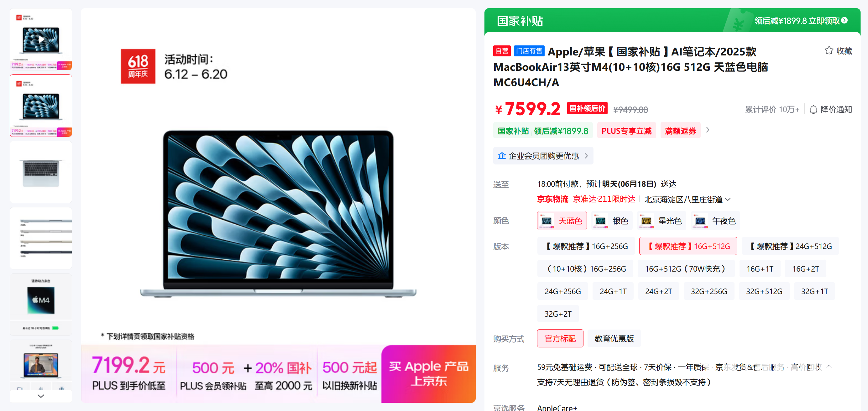The image size is (868, 411).
Task: Click the 国家补贴 领后减¥1899.8 tag
Action: (x=543, y=131)
